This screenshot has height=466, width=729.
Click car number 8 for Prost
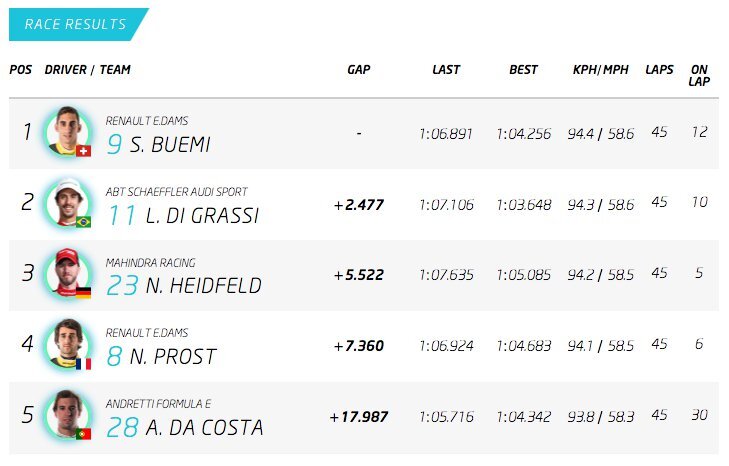115,357
